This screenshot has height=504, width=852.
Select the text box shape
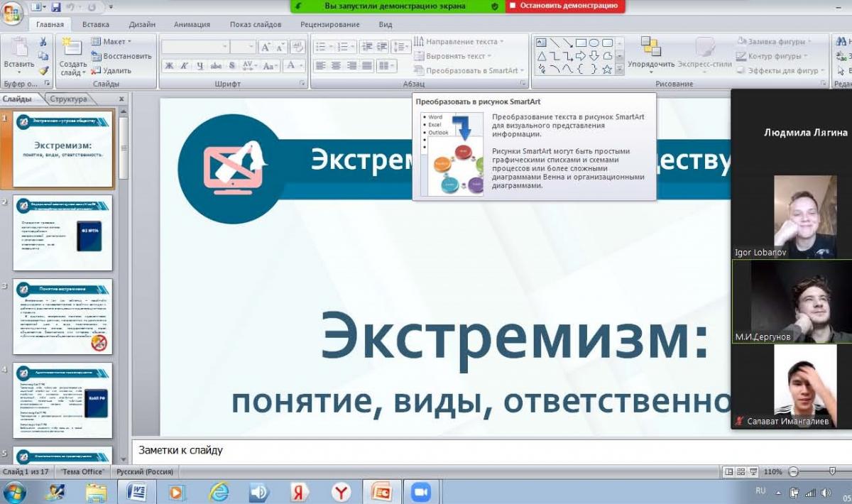point(542,43)
